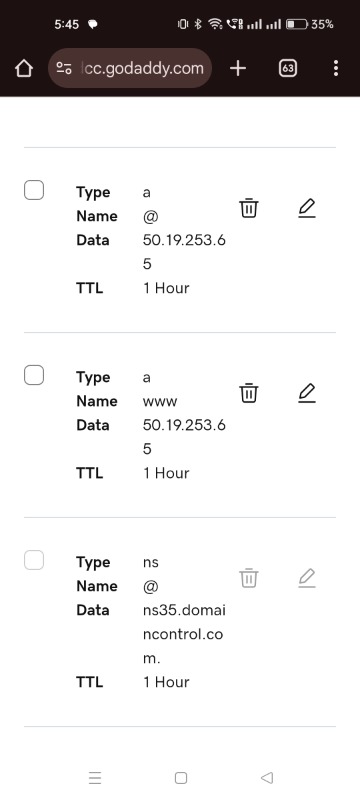The height and width of the screenshot is (800, 360).
Task: Edit the www A record
Action: click(x=307, y=393)
